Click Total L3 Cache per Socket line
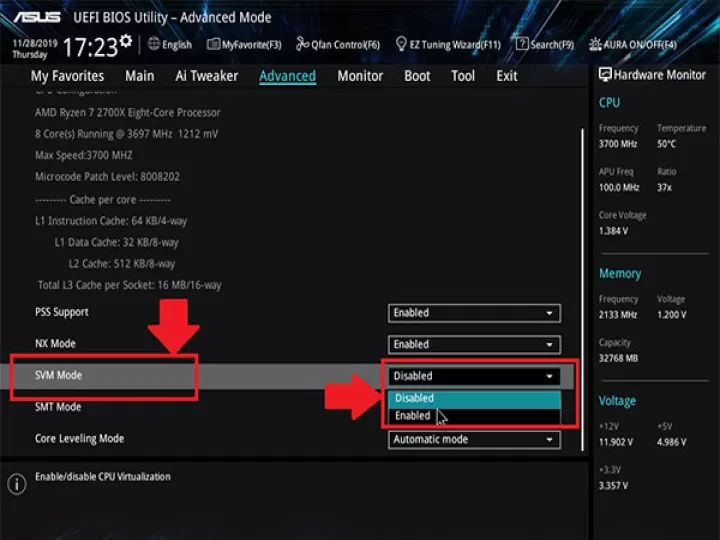Image resolution: width=720 pixels, height=540 pixels. 129,285
